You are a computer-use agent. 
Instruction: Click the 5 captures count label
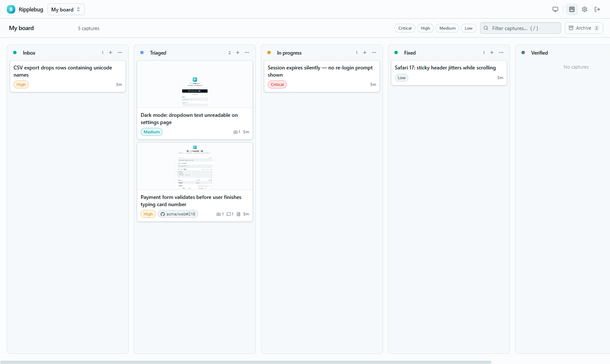coord(89,28)
